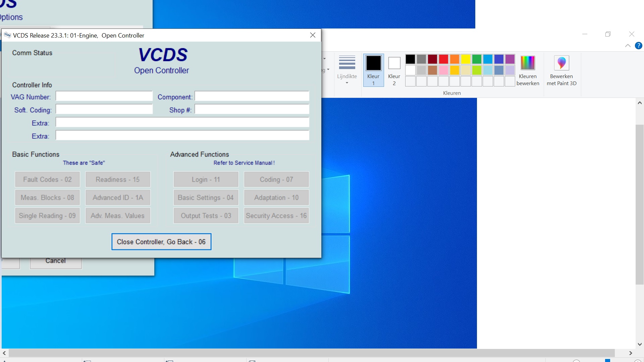This screenshot has width=644, height=362.
Task: Click the Soft. Coding field
Action: click(x=104, y=109)
